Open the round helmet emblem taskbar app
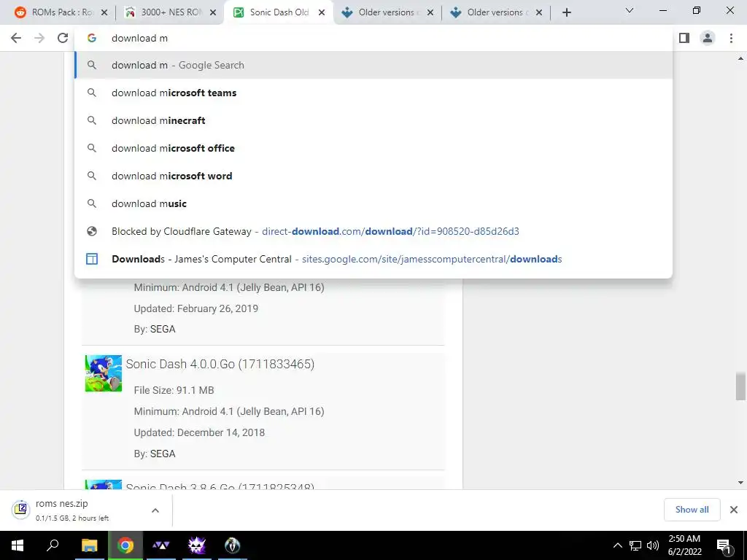 click(x=232, y=545)
